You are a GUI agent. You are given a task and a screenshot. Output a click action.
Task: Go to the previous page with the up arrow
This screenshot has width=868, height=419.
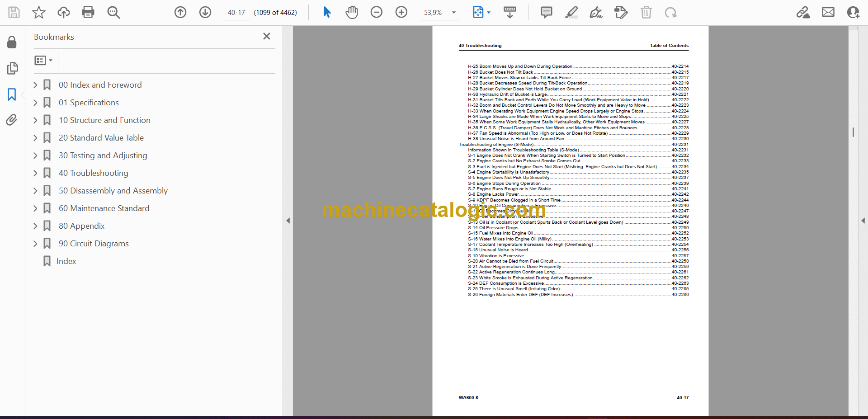point(180,12)
